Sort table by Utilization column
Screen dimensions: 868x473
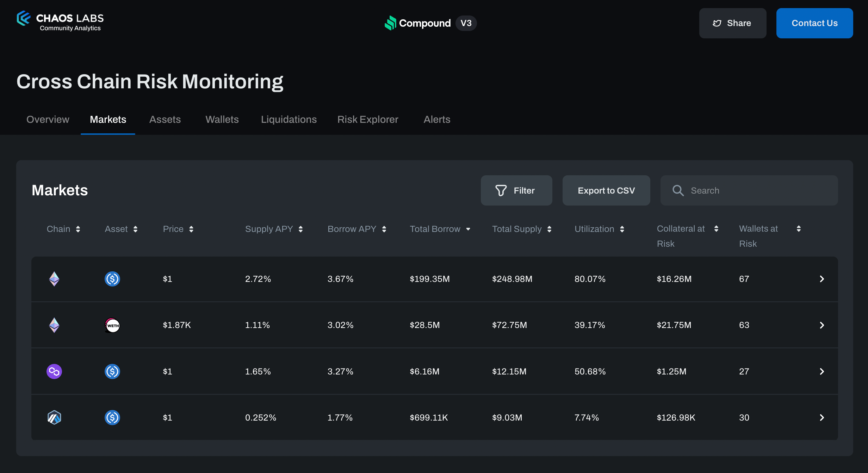(x=622, y=229)
